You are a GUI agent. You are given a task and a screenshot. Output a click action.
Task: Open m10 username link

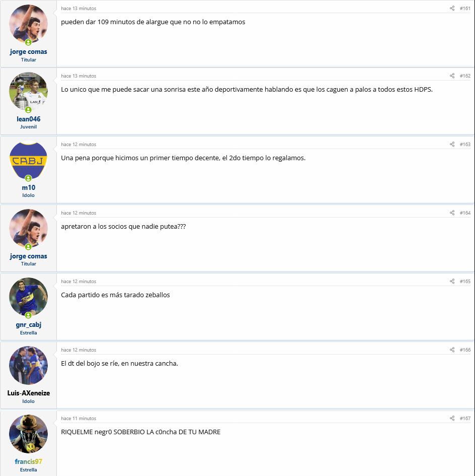click(x=29, y=187)
